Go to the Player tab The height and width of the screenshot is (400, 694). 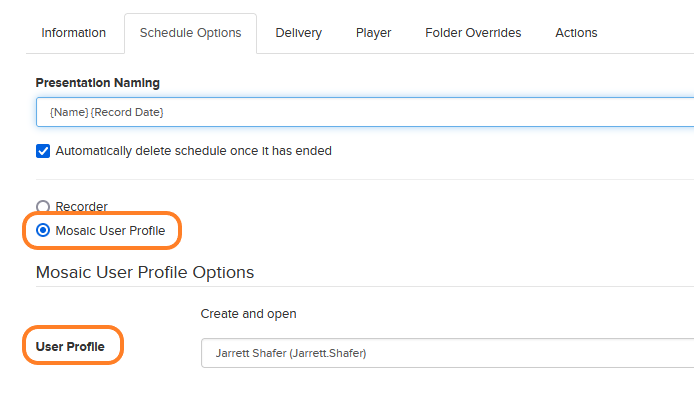point(373,33)
